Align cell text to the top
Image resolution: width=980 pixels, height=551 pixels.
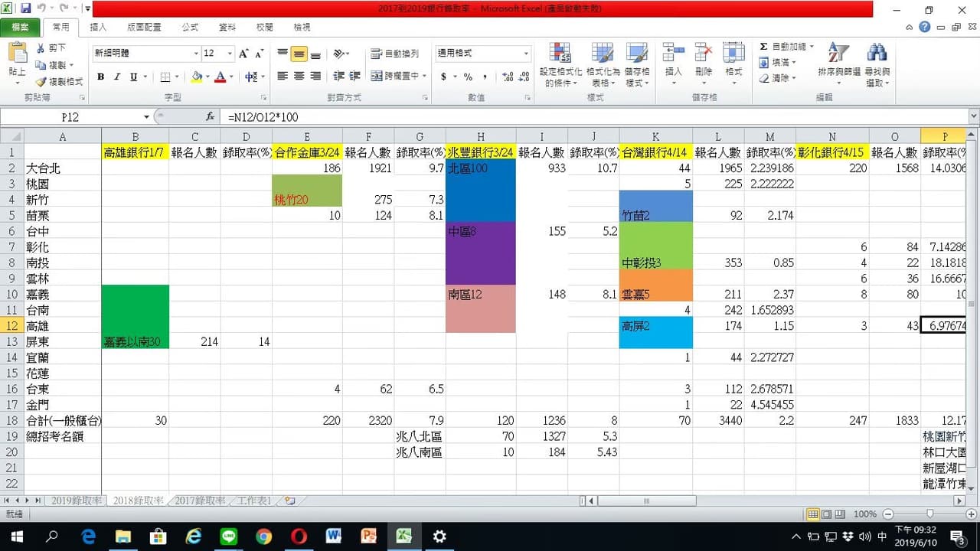point(283,54)
